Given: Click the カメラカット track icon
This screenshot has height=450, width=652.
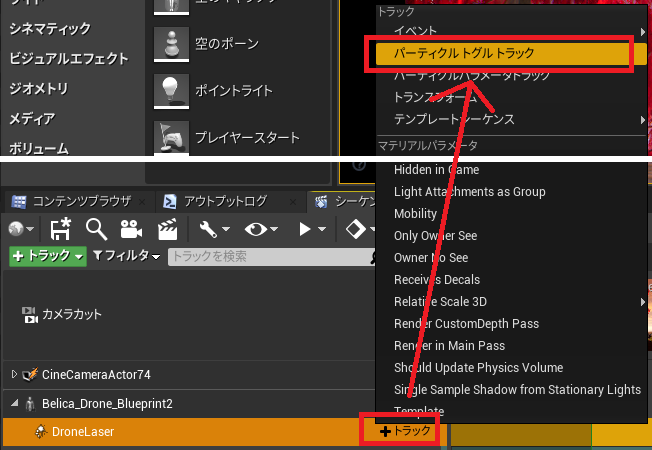Looking at the screenshot, I should point(30,315).
